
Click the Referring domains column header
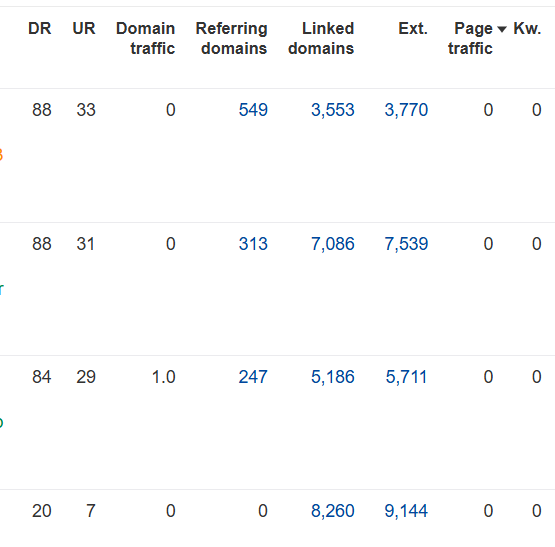pyautogui.click(x=231, y=38)
